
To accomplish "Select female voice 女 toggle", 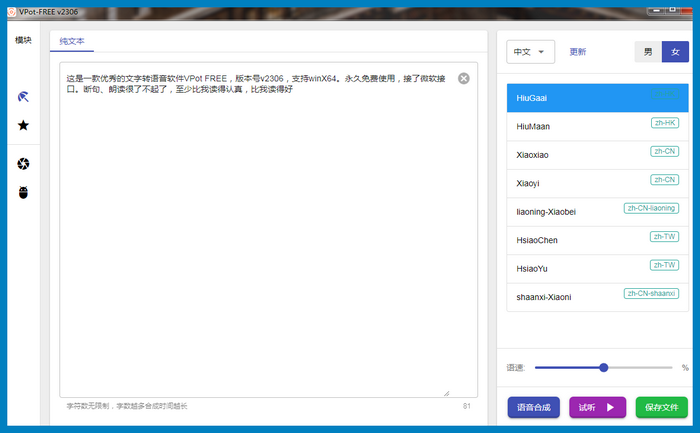I will (675, 52).
